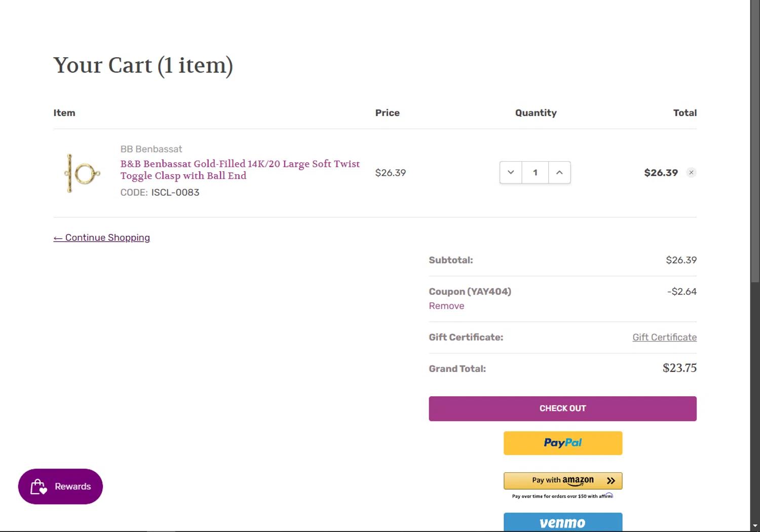Pay using the Venmo button

562,522
